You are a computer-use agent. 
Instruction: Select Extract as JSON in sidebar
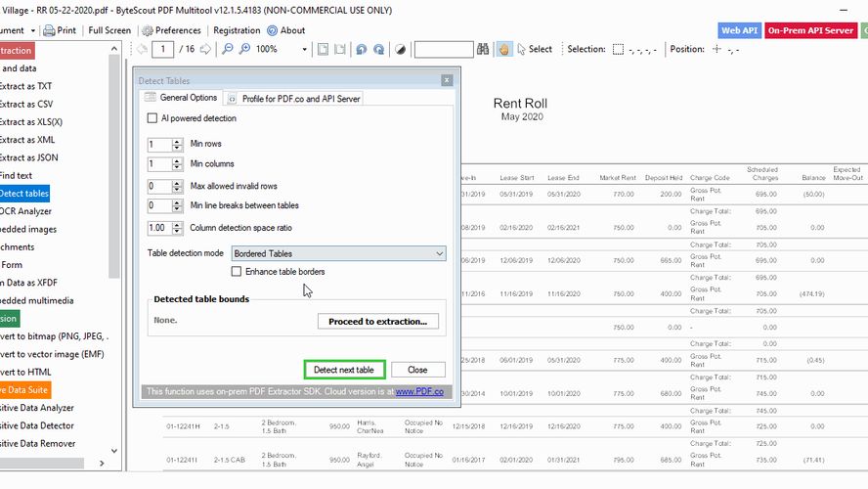[x=28, y=157]
